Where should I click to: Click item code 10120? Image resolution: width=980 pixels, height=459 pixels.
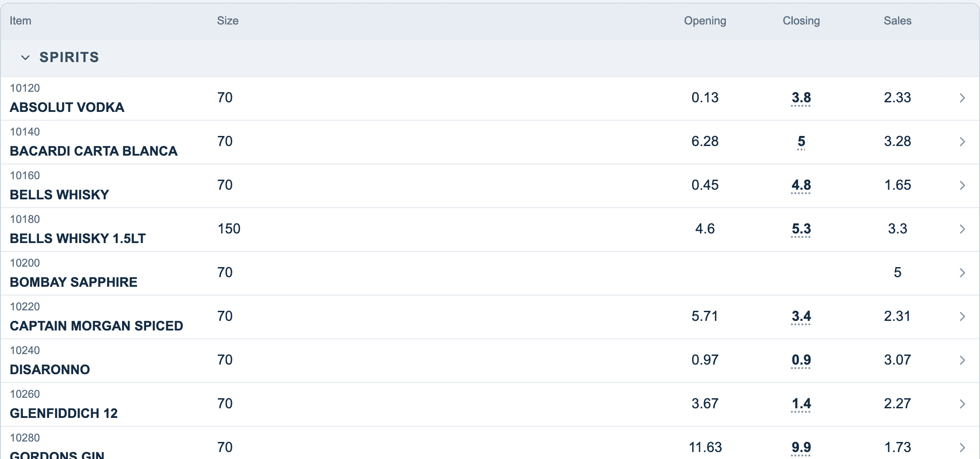[25, 88]
